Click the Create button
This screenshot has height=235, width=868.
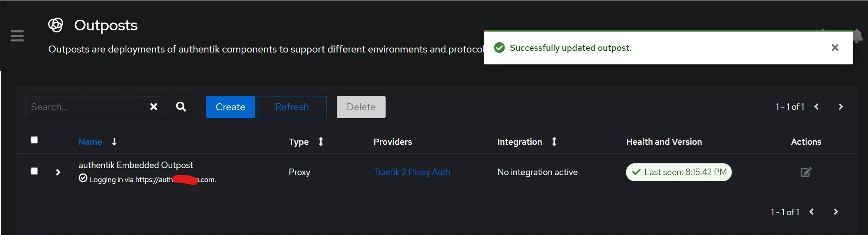pyautogui.click(x=230, y=107)
